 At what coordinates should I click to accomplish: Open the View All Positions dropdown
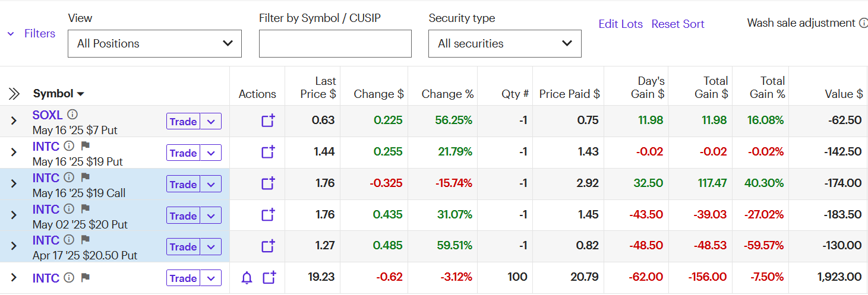click(154, 43)
